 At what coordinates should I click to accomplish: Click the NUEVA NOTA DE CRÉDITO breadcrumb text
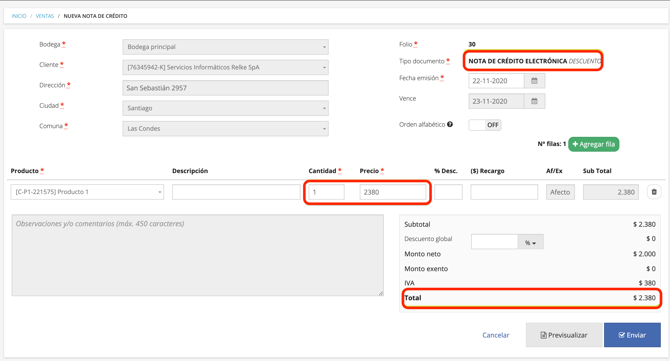(95, 16)
